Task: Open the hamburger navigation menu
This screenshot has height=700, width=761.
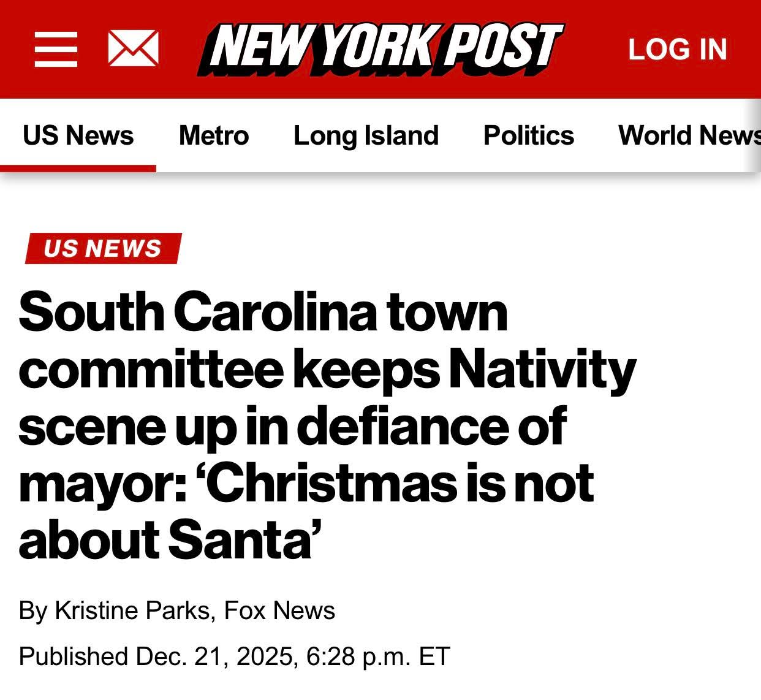Action: coord(56,49)
